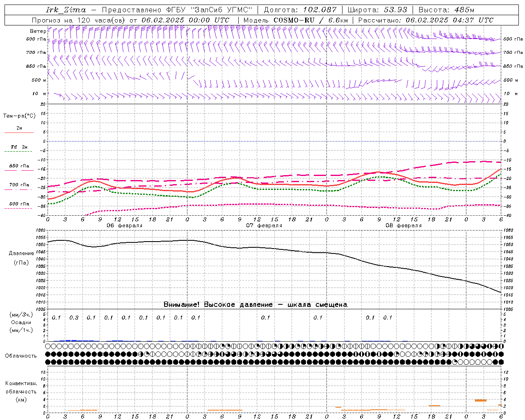Click the '08 февраля' date label

(x=404, y=226)
